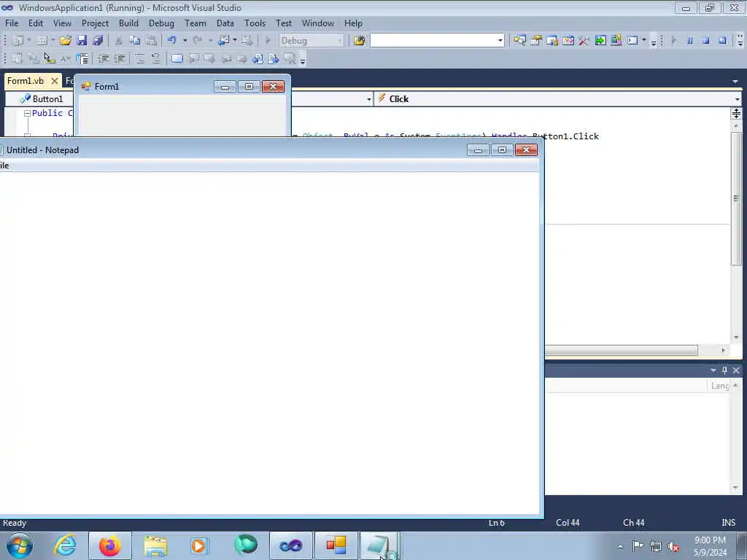Click the Undo arrow icon
This screenshot has height=560, width=747.
click(172, 41)
